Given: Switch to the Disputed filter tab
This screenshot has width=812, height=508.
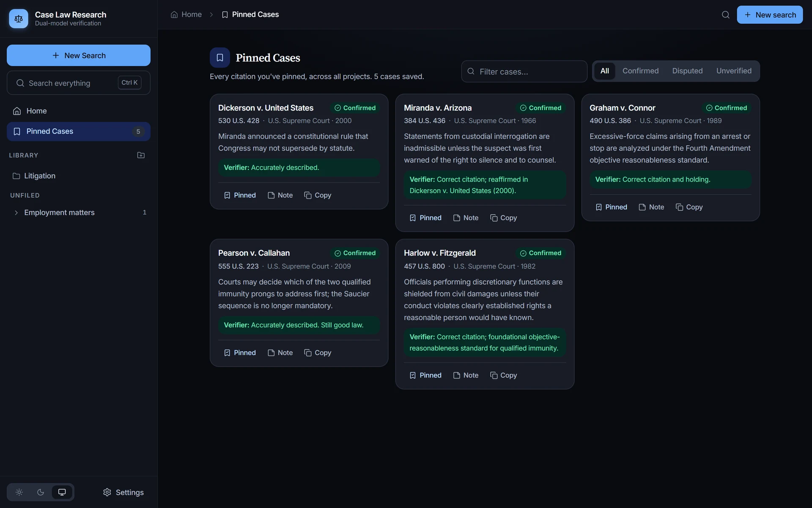Looking at the screenshot, I should (x=687, y=71).
